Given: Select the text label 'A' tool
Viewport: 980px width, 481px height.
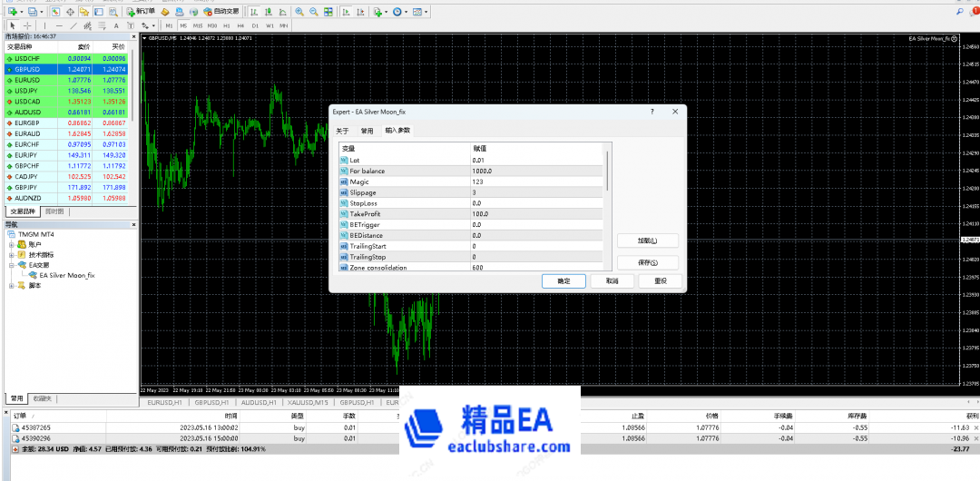Looking at the screenshot, I should point(115,25).
